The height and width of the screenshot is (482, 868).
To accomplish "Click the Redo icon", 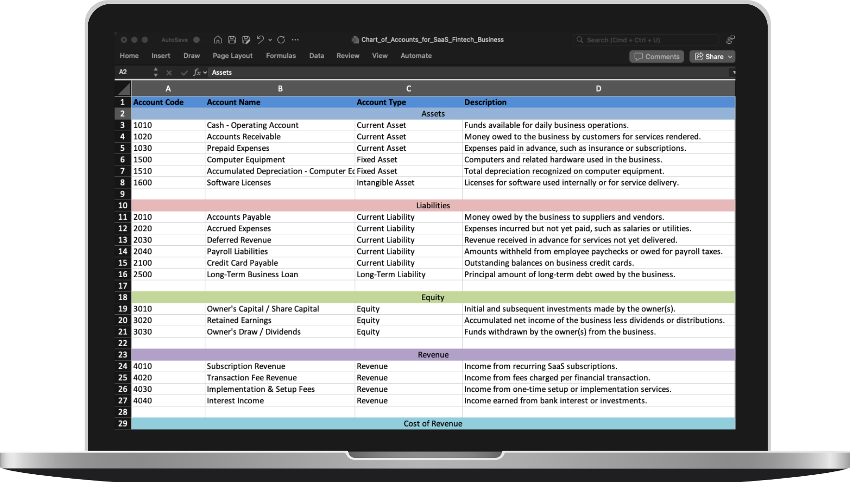I will [281, 40].
